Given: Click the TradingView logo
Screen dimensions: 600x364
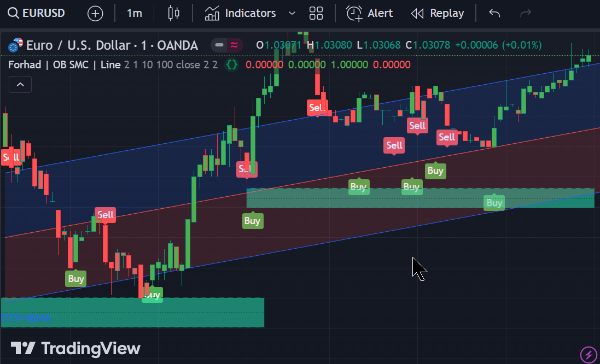Looking at the screenshot, I should click(x=75, y=348).
